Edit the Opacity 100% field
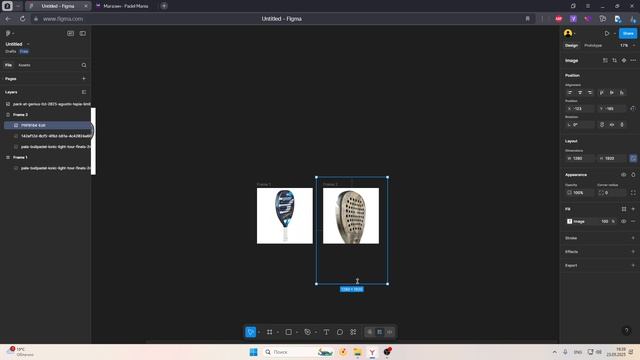 580,193
